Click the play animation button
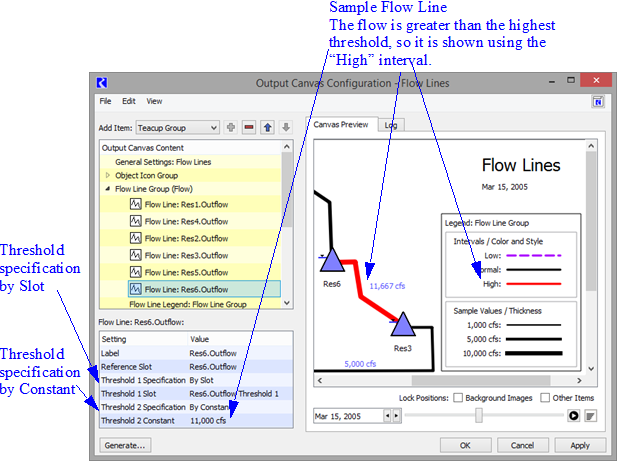 (x=574, y=415)
